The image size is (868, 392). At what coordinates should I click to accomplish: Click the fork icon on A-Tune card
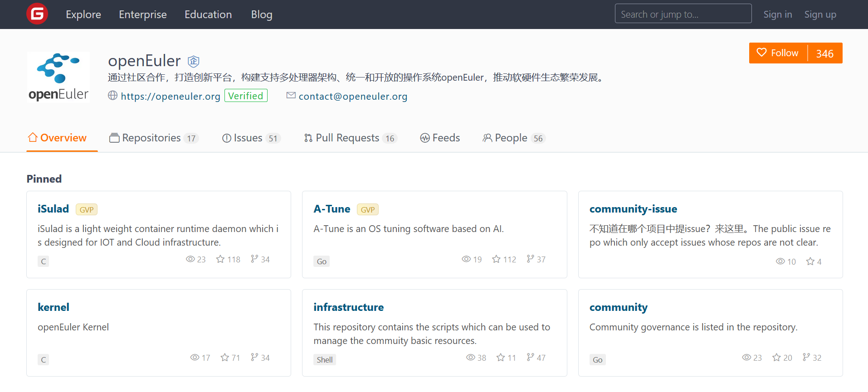tap(530, 259)
